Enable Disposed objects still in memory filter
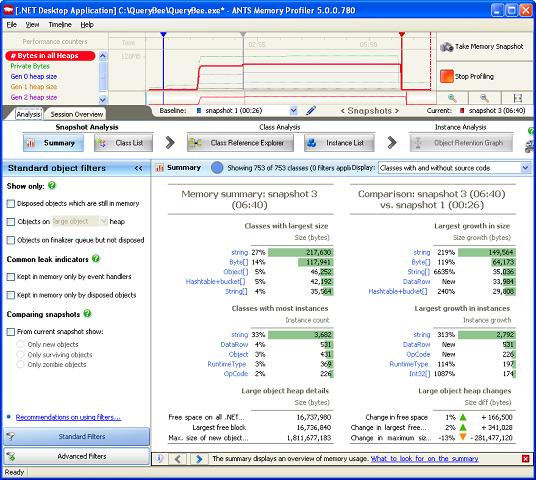 [11, 204]
